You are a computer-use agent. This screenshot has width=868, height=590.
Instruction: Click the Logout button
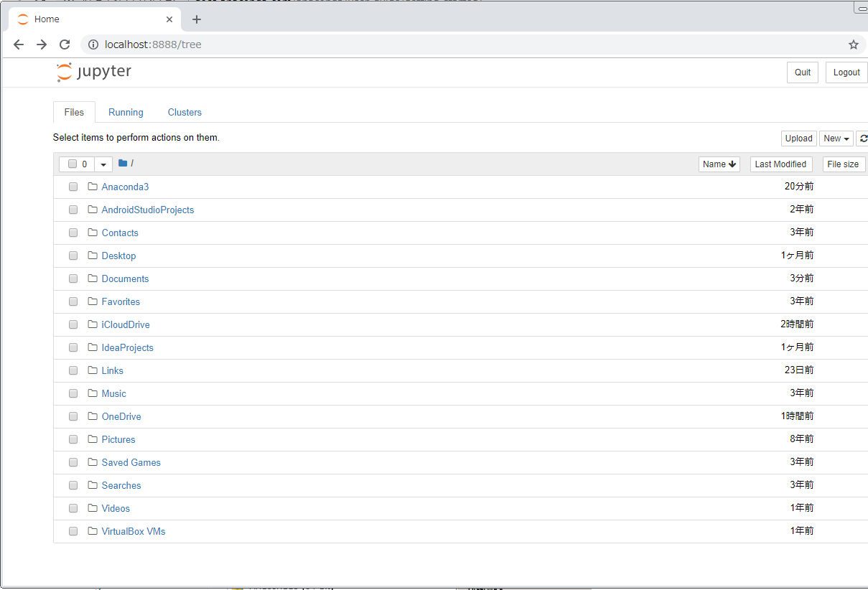pos(846,72)
